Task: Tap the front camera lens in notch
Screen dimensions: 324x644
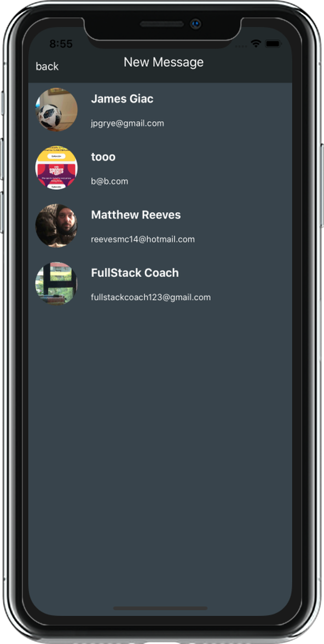Action: [196, 24]
